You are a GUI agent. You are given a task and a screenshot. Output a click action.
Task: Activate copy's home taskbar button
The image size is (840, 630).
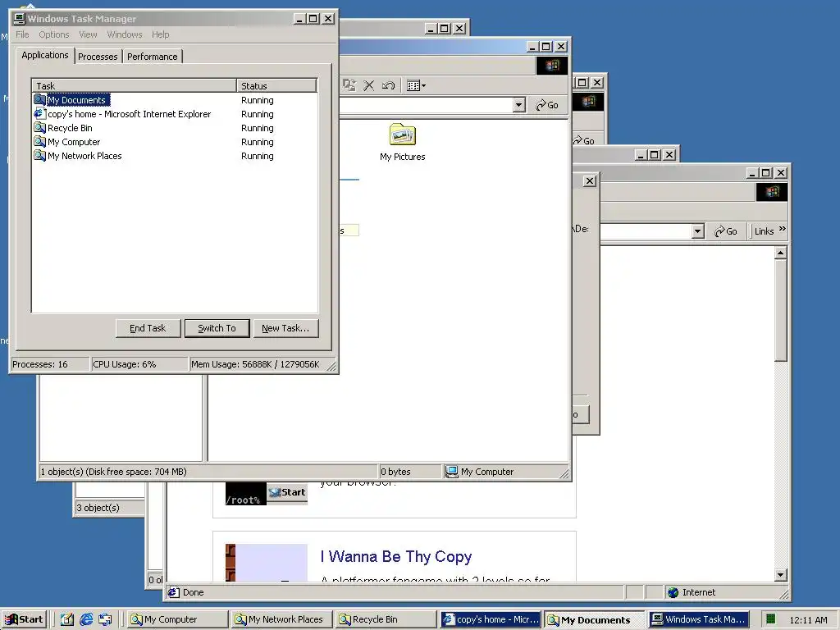(x=491, y=619)
